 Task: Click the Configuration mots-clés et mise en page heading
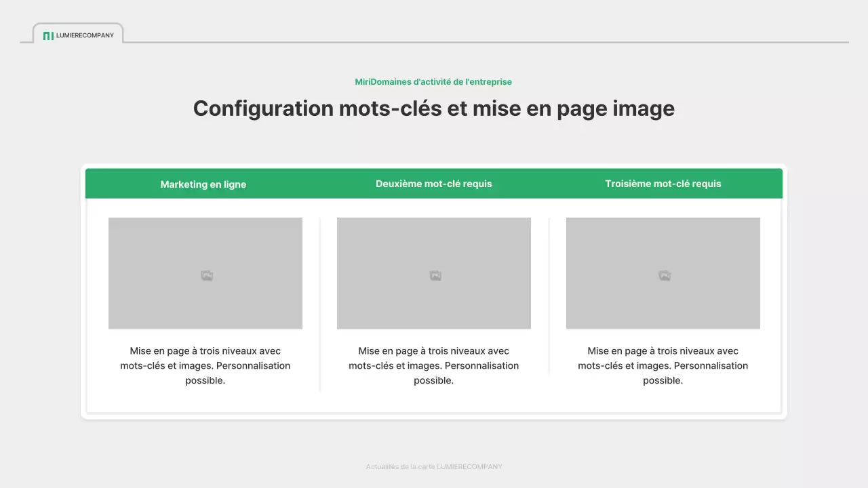point(434,108)
